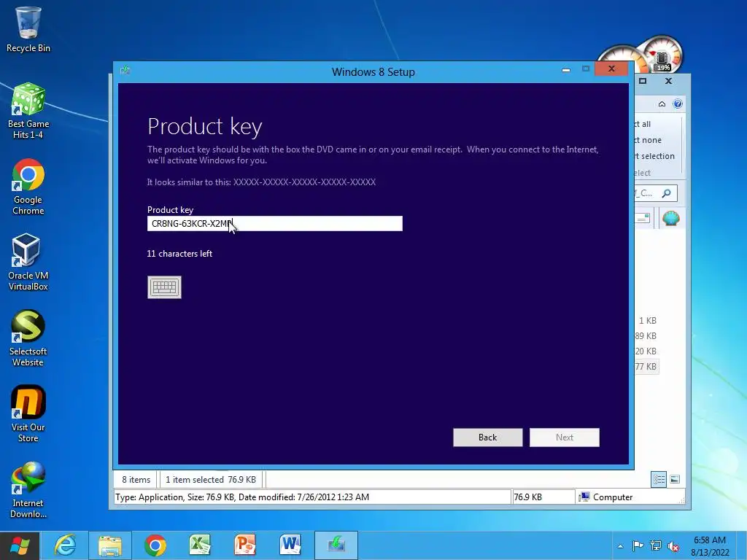Launch Internet Explorer from the taskbar
The width and height of the screenshot is (747, 560).
pos(65,545)
